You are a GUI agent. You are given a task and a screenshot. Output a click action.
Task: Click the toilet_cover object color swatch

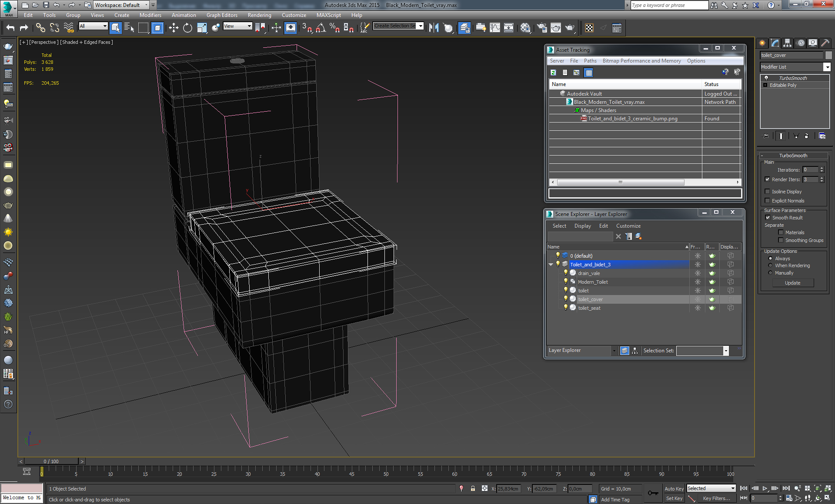pyautogui.click(x=828, y=55)
